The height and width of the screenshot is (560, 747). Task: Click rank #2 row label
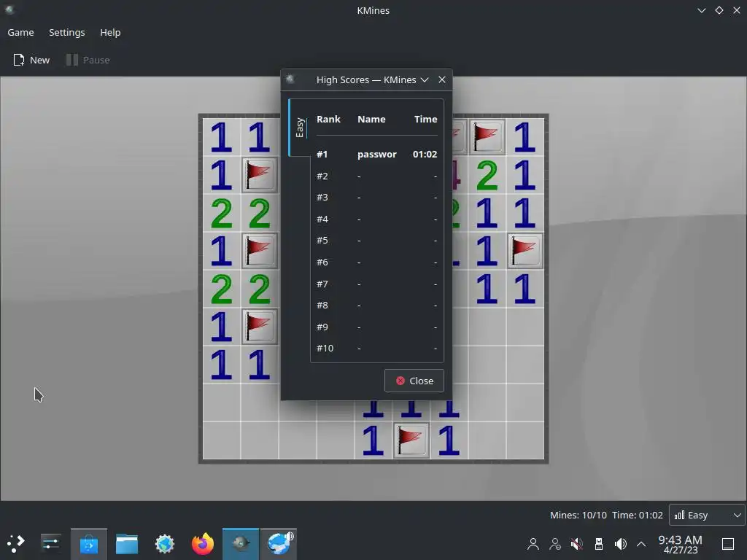[322, 176]
